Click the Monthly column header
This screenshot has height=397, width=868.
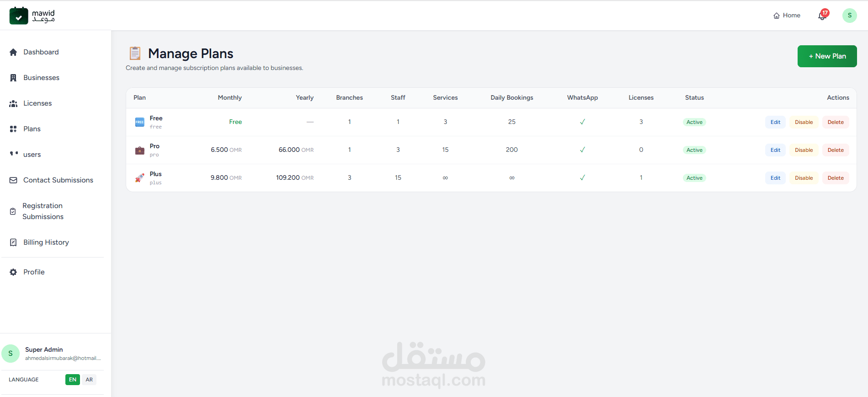[229, 98]
